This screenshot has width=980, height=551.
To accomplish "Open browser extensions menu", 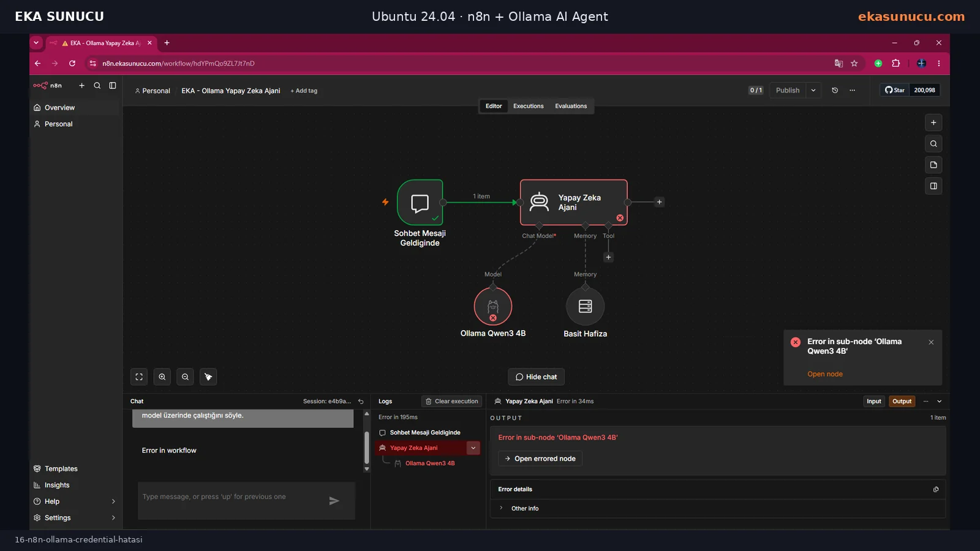I will click(x=896, y=63).
